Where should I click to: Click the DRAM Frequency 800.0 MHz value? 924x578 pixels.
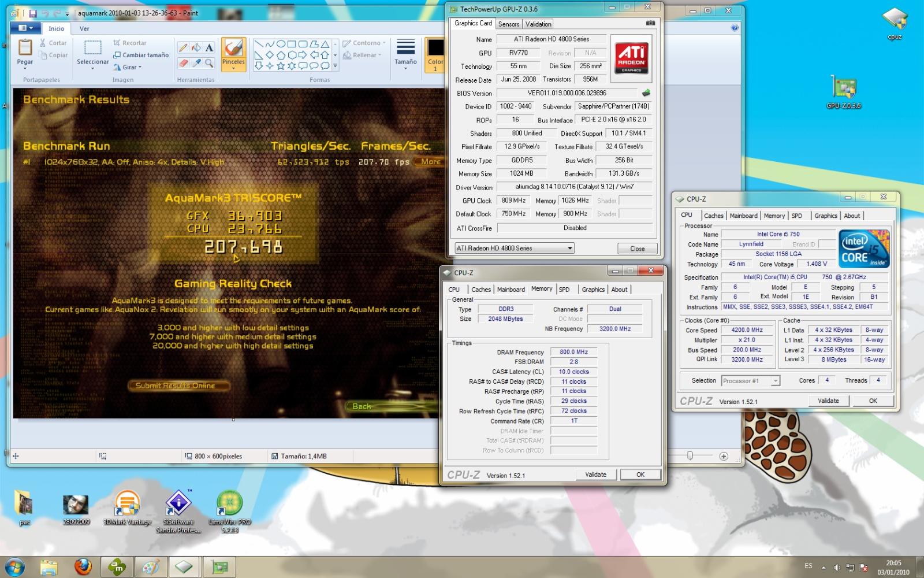point(573,352)
